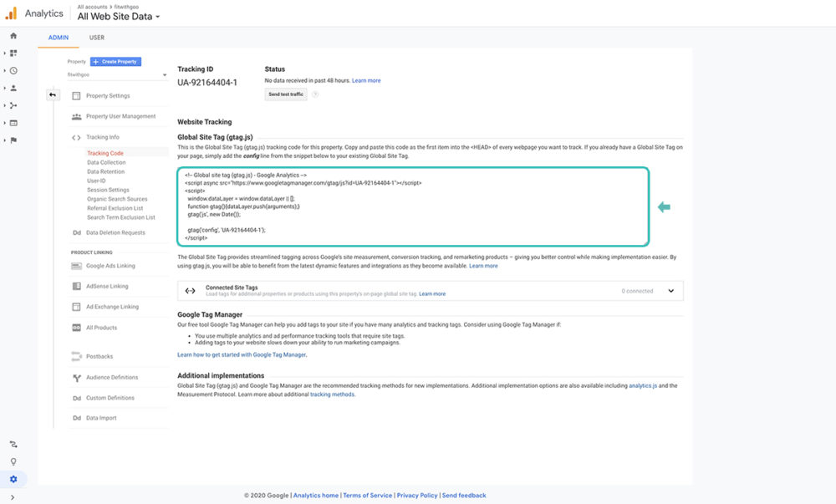The image size is (836, 504).
Task: Click the Ad Exchange Linking icon
Action: (76, 307)
